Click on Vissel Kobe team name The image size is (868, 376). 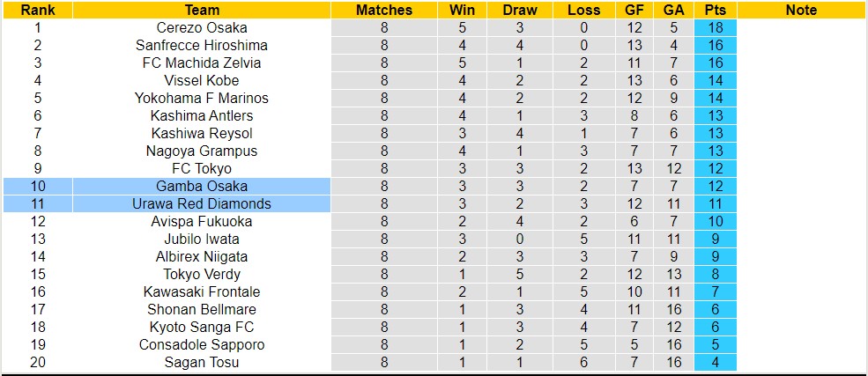202,80
